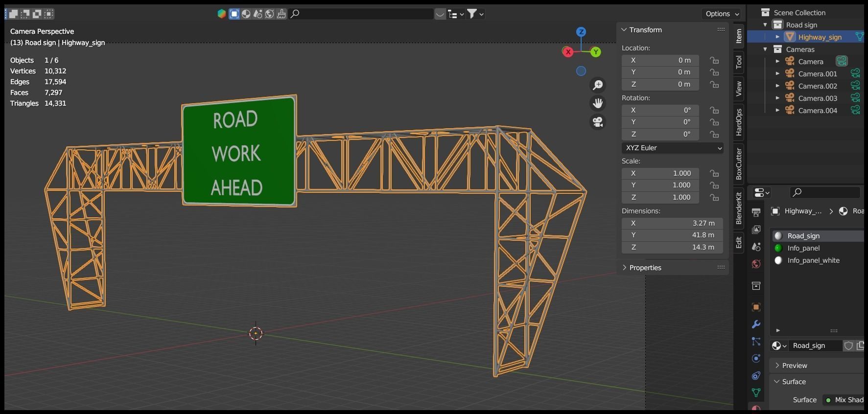Click the Scale Y value field

tap(660, 185)
